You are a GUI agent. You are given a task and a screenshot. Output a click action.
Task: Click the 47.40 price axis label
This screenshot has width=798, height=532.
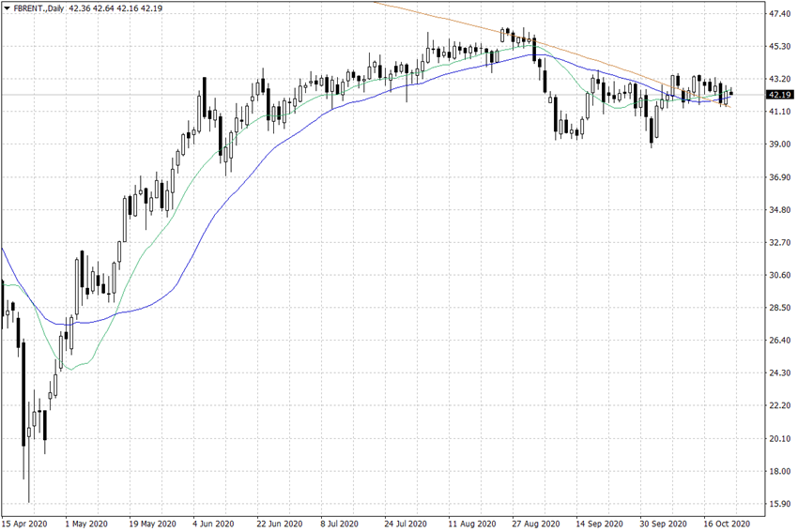coord(780,14)
